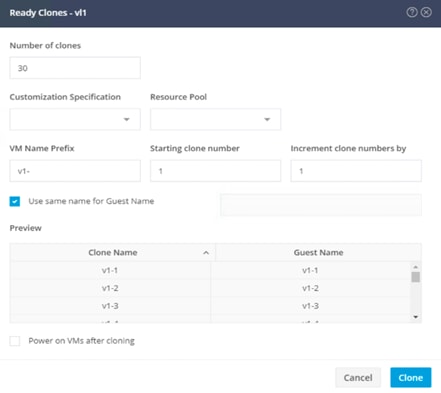Click the disabled Guest Name text field

pos(321,205)
